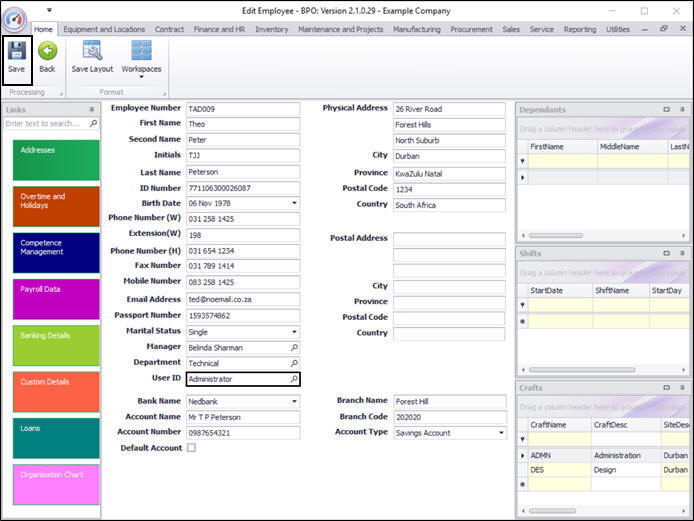Click the User ID search icon
The image size is (694, 521).
pyautogui.click(x=294, y=380)
